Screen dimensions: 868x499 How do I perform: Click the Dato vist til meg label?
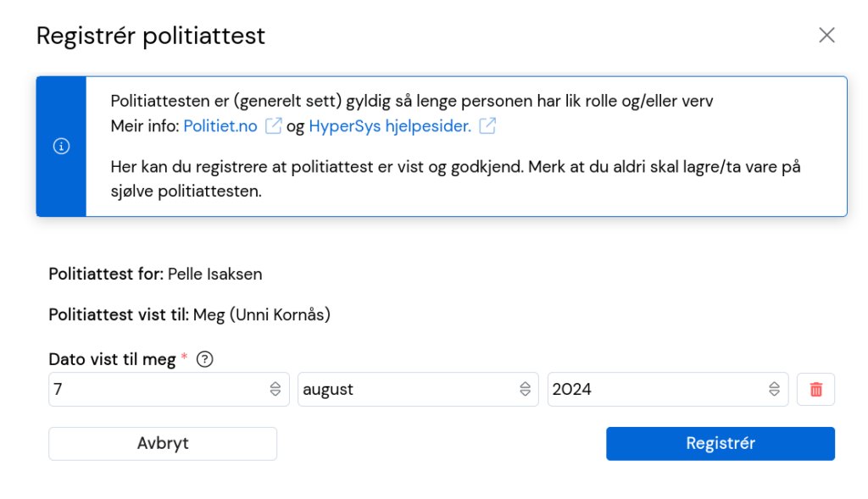pyautogui.click(x=113, y=359)
